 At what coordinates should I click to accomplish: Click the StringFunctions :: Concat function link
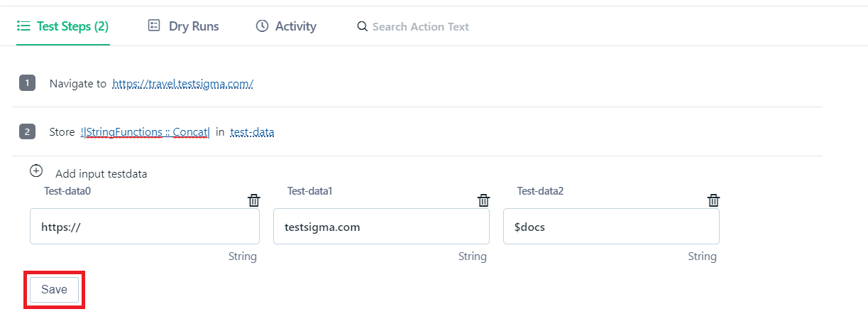pos(145,131)
